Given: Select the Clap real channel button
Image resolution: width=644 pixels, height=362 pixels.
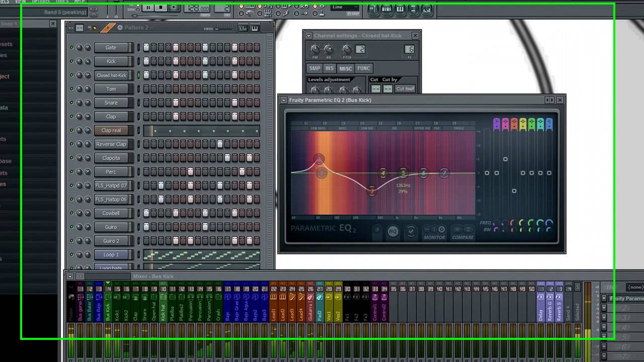Looking at the screenshot, I should 111,130.
